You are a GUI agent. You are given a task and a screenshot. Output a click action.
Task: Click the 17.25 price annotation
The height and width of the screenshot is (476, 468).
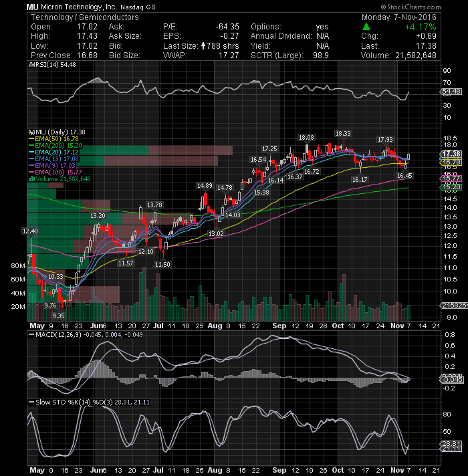coord(269,148)
